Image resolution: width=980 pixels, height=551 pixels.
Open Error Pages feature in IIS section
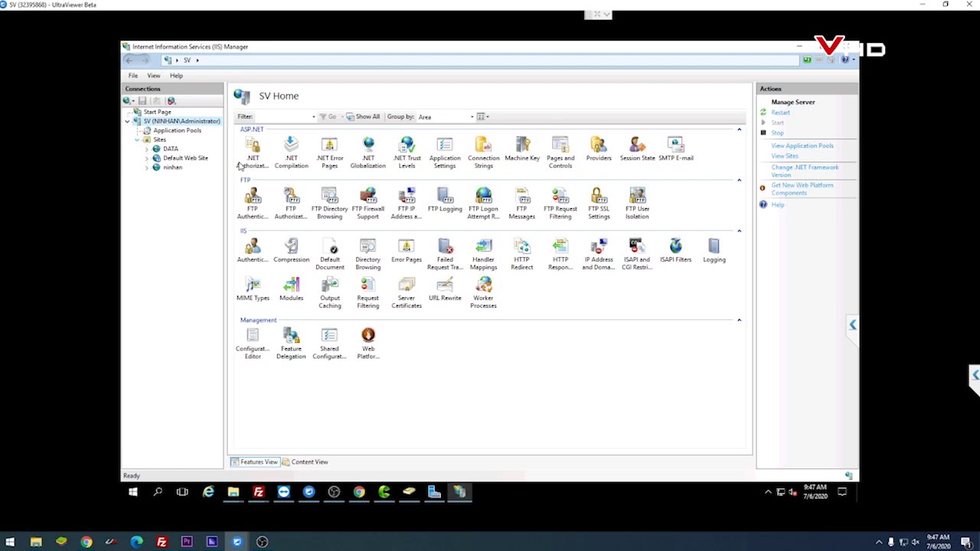click(x=407, y=251)
